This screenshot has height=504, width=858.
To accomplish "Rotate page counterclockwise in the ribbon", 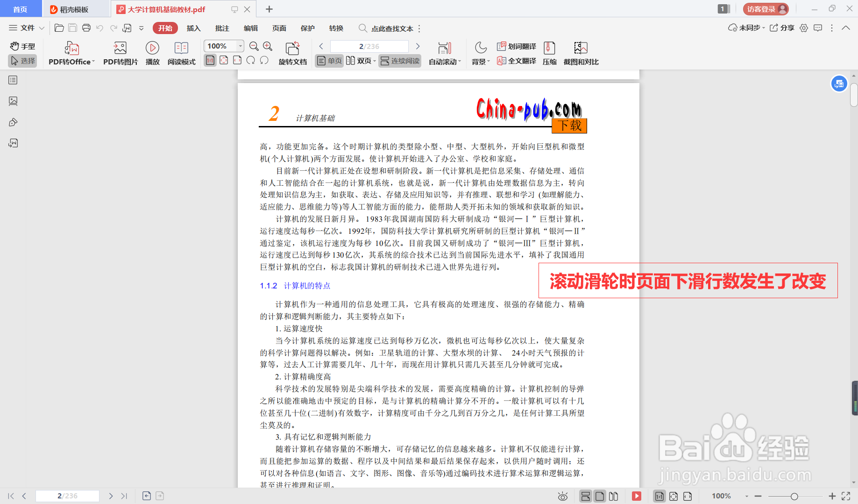I will (x=264, y=61).
